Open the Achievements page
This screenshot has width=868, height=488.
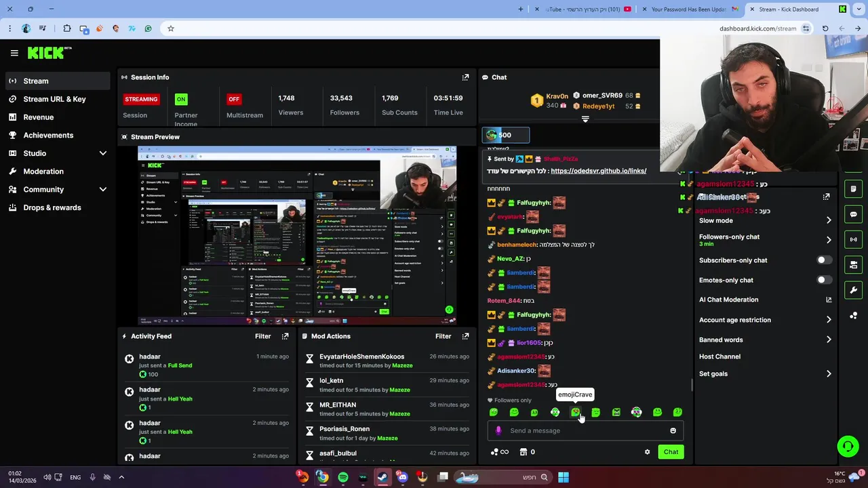[x=58, y=135]
